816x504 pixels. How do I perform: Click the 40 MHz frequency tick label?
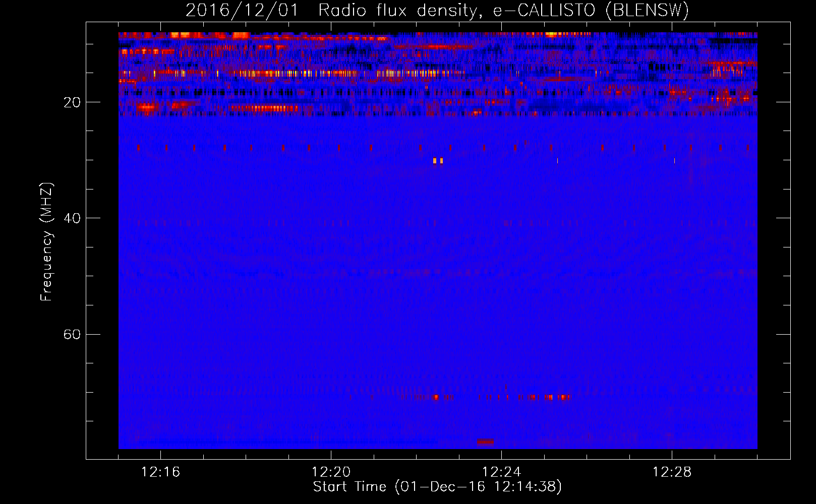click(72, 218)
